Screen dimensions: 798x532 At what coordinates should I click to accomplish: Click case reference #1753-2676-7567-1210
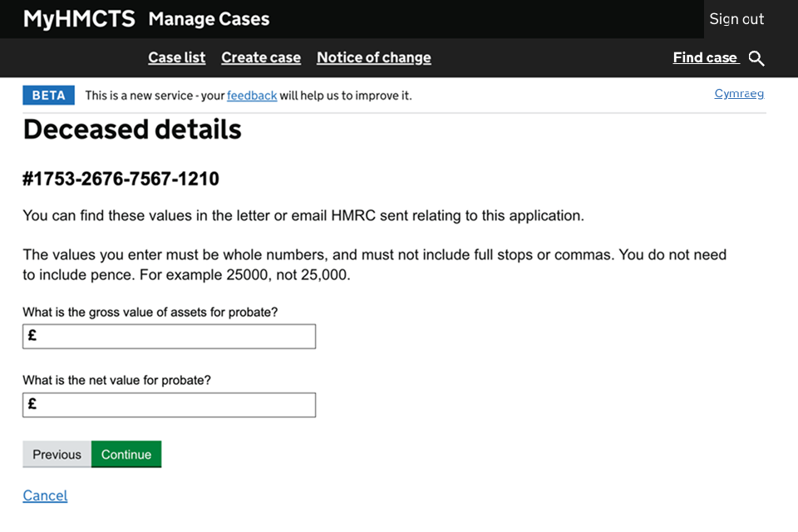pos(121,179)
